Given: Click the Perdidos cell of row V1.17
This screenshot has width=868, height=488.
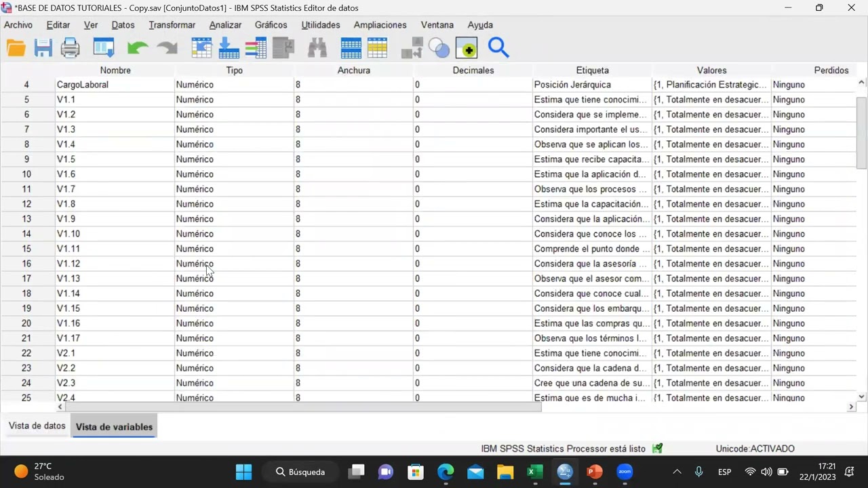Looking at the screenshot, I should 814,338.
